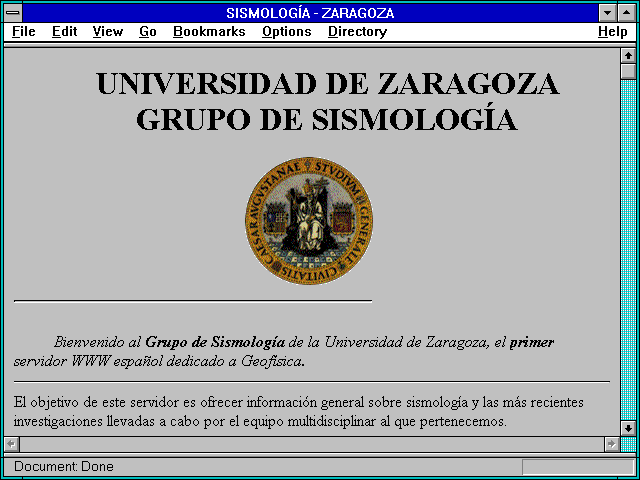Click the vertical scrollbar thumb
Screen dimensions: 640x480
coord(628,71)
